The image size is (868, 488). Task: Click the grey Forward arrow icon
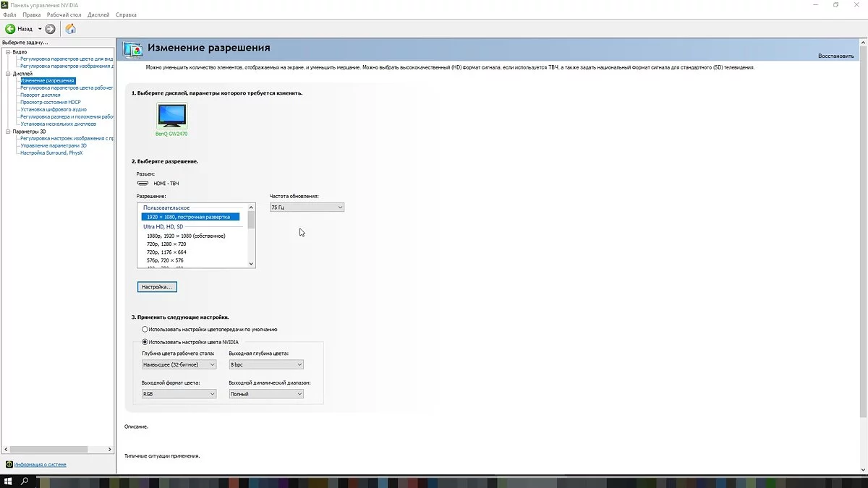[50, 29]
